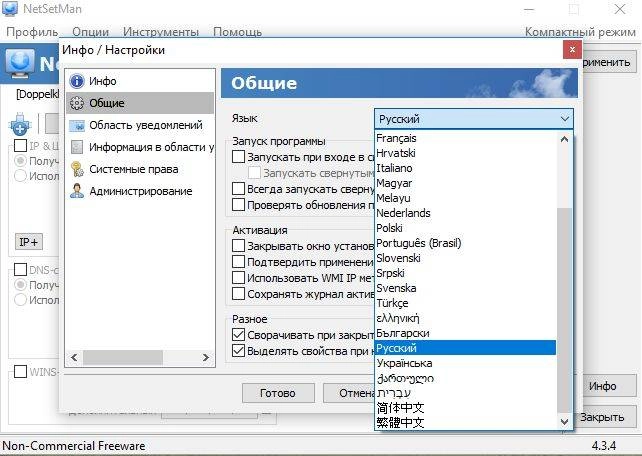
Task: Select Srpski language option
Action: 466,273
